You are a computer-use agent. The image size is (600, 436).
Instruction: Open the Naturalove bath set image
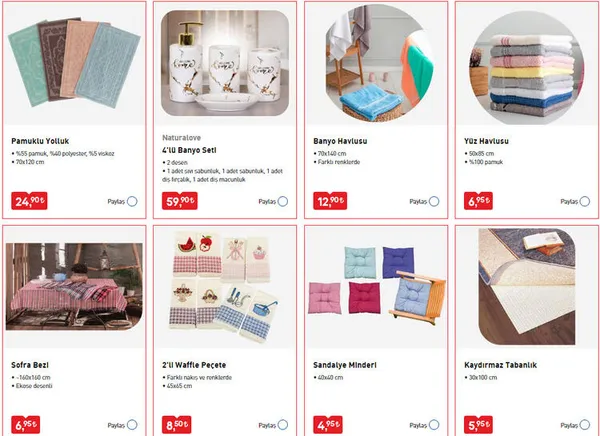(225, 63)
